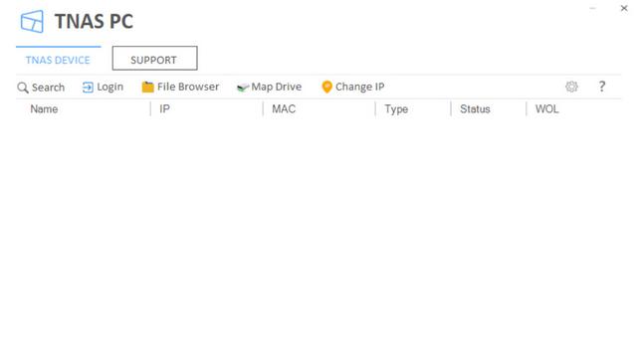Click the Status column header
This screenshot has width=637, height=364.
tap(475, 109)
